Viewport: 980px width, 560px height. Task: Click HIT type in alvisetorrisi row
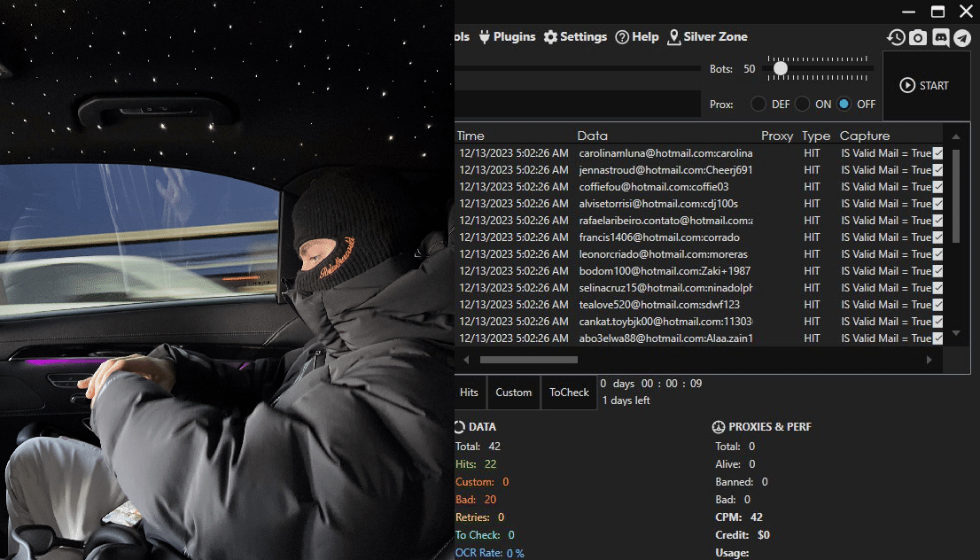[812, 204]
